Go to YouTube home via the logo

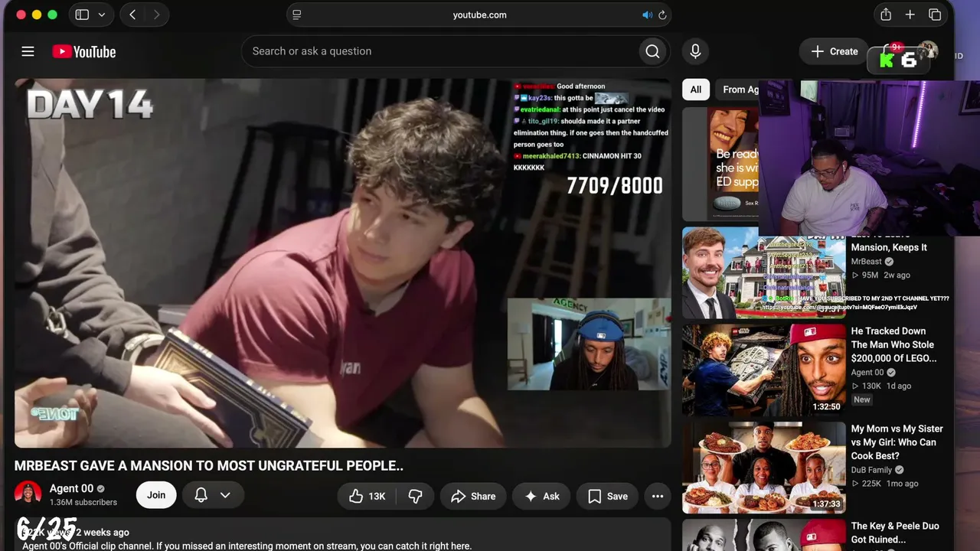84,51
